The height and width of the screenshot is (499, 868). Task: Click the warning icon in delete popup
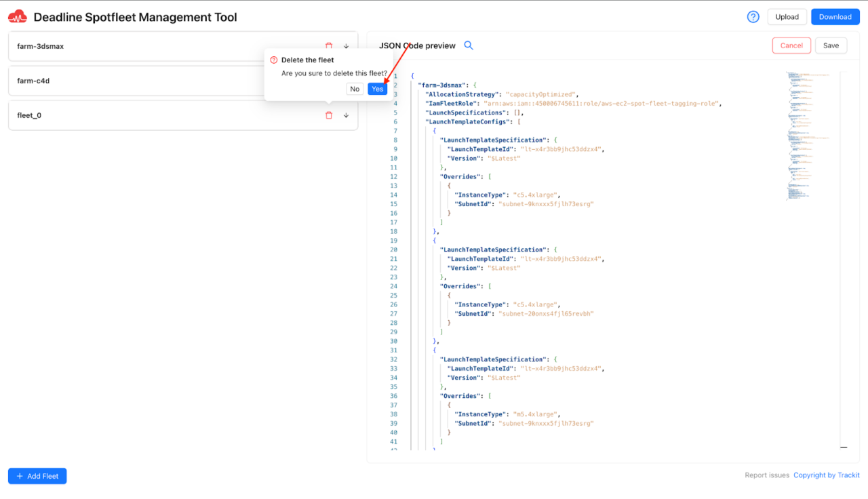point(274,60)
